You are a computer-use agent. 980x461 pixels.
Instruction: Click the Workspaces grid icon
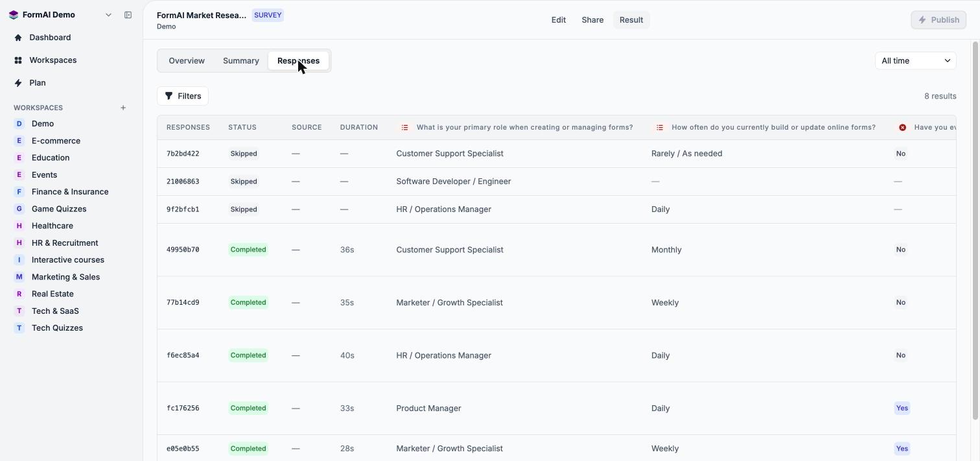coord(18,60)
